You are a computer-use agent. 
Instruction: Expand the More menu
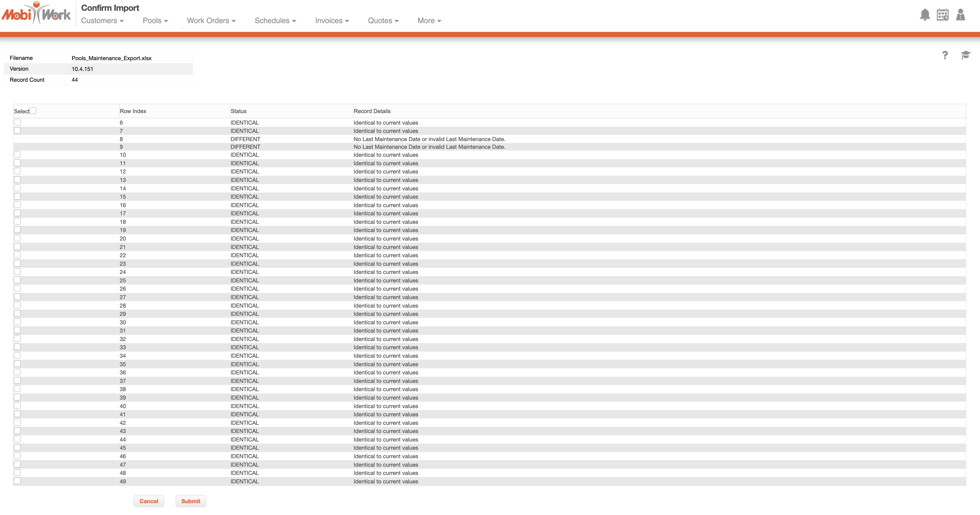(x=429, y=21)
